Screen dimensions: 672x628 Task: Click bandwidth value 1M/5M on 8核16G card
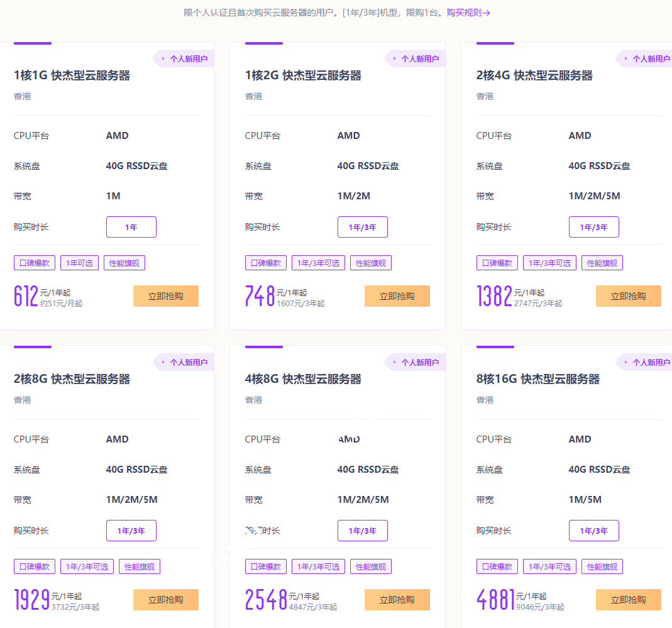click(x=585, y=500)
